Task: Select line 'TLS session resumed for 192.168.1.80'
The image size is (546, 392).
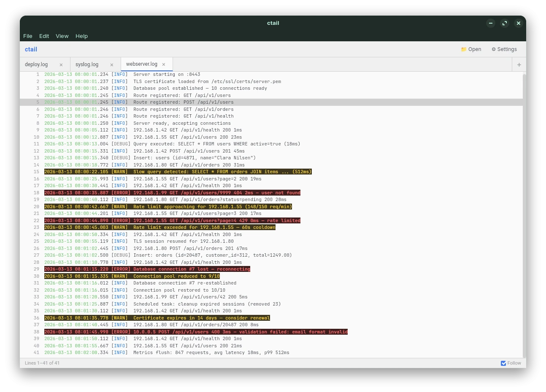Action: pos(271,242)
